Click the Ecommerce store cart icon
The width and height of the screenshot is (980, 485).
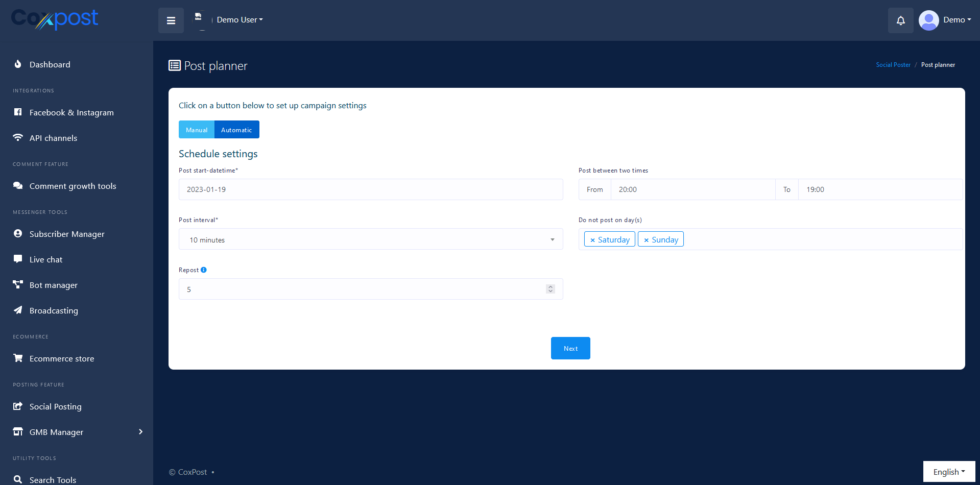coord(18,358)
